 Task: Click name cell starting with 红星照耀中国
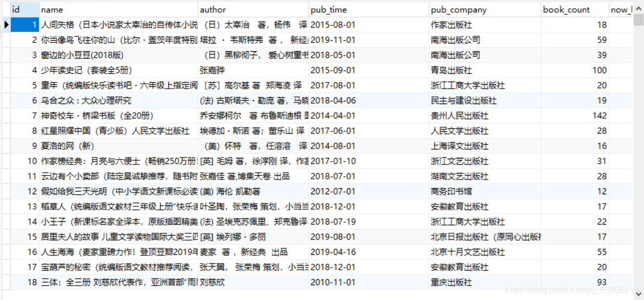point(119,131)
